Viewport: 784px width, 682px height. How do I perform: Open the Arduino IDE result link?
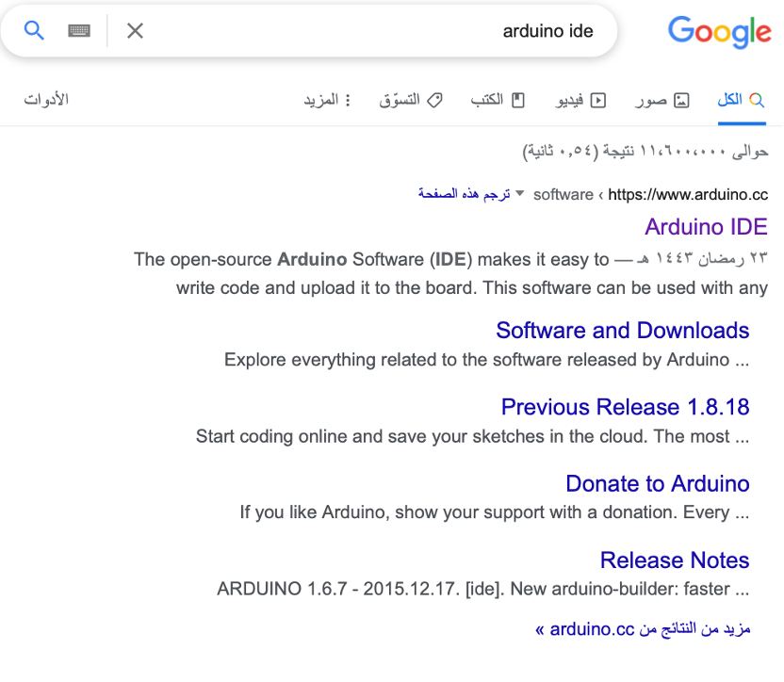(707, 226)
